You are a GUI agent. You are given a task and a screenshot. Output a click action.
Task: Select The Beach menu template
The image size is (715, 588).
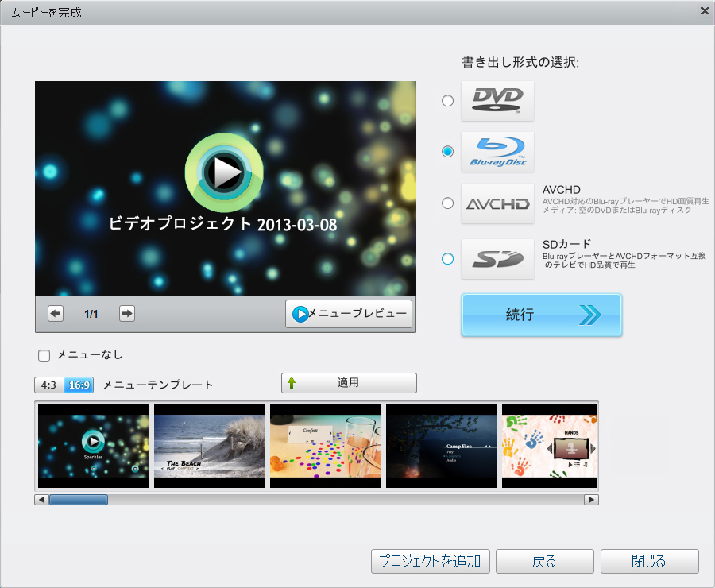(x=209, y=446)
